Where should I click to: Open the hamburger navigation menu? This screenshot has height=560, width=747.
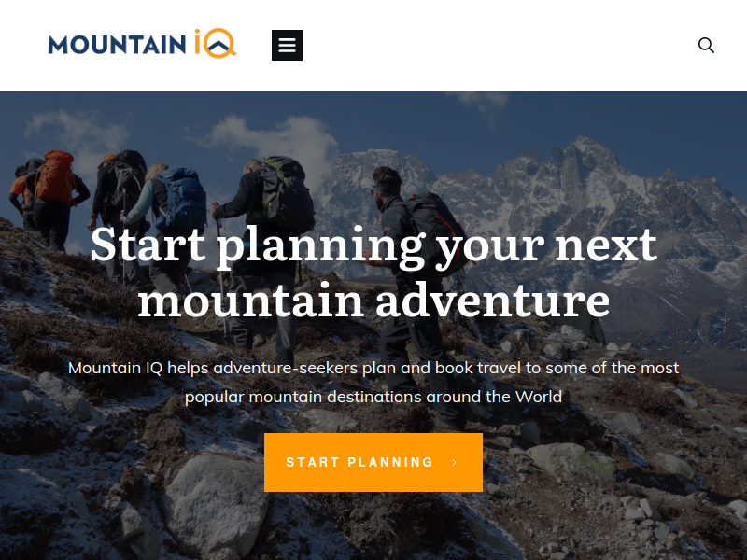click(x=287, y=45)
